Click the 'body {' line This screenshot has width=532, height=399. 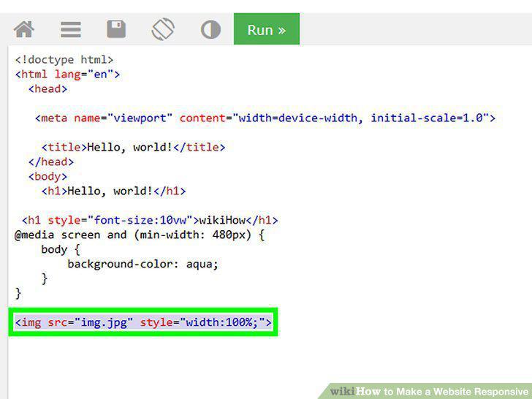click(x=61, y=250)
